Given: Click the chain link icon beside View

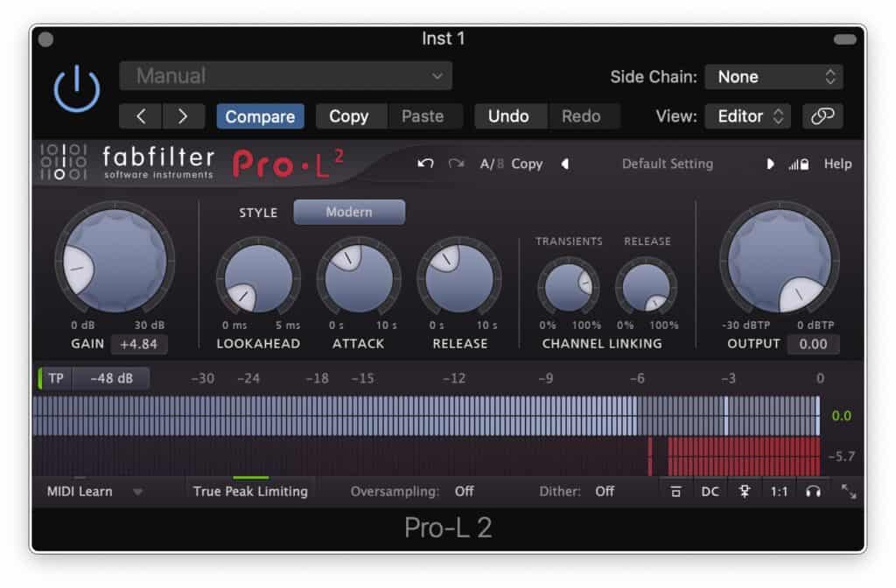Looking at the screenshot, I should pyautogui.click(x=822, y=116).
